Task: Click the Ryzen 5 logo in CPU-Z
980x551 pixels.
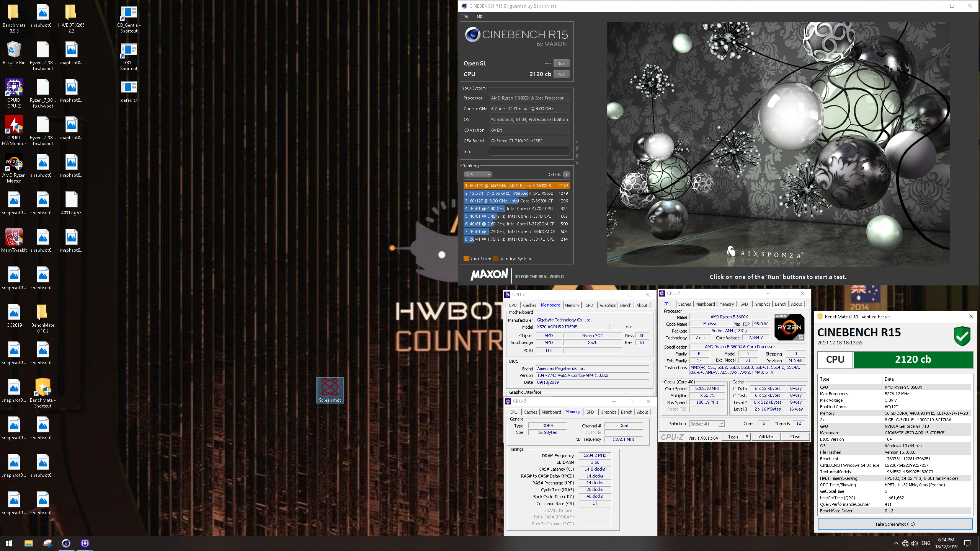Action: (789, 327)
